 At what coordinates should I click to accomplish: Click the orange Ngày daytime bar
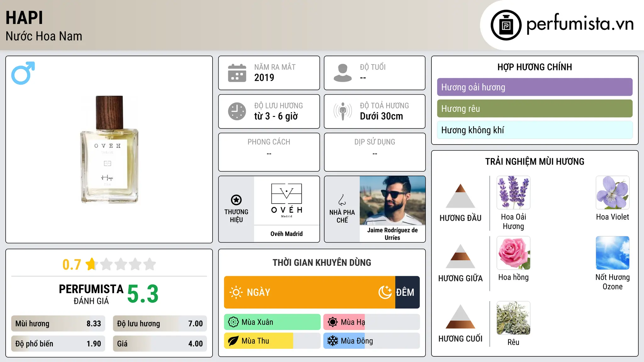309,292
